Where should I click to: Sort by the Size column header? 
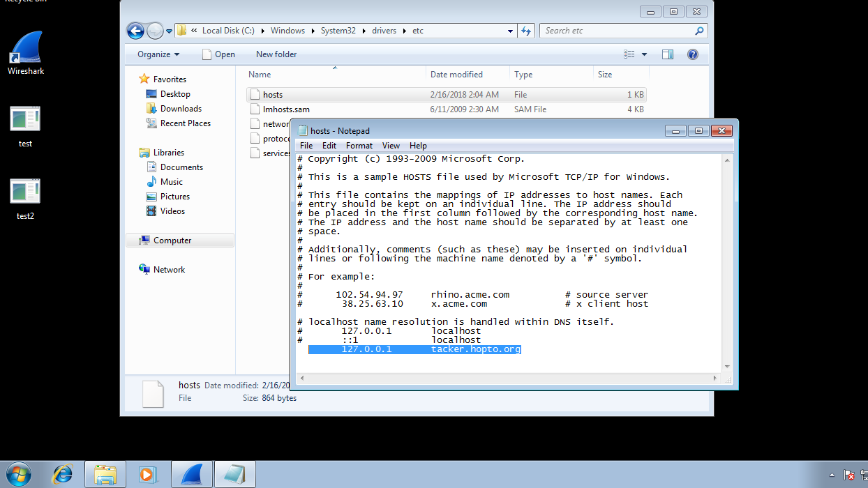coord(621,75)
